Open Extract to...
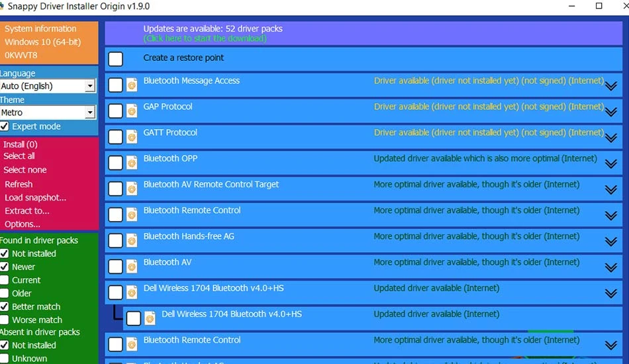629x364 pixels. click(x=27, y=211)
